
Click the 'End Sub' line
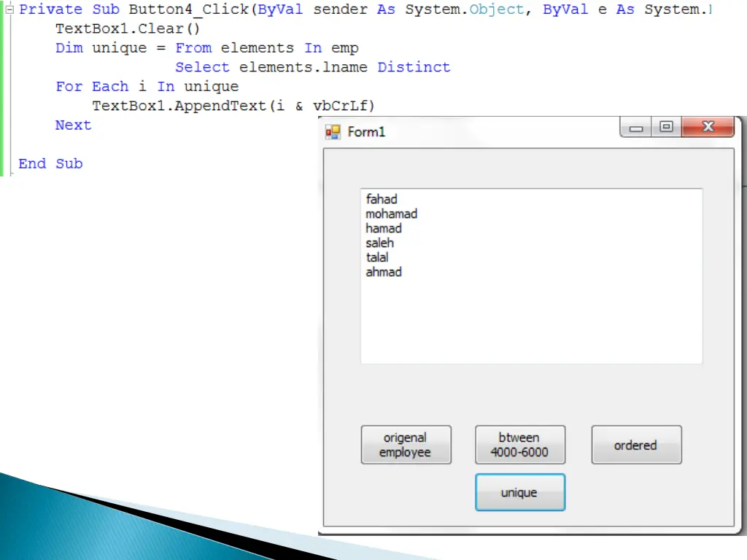(50, 164)
